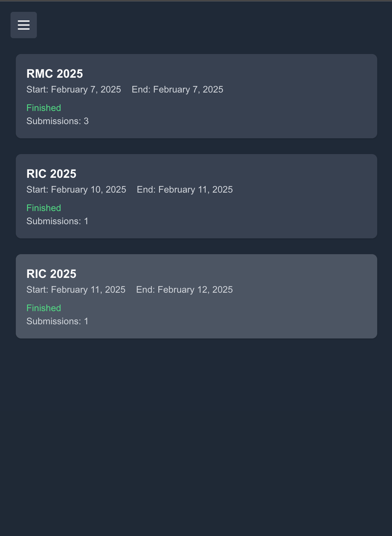This screenshot has height=536, width=392.
Task: Click the Submissions: 3 count
Action: tap(58, 121)
